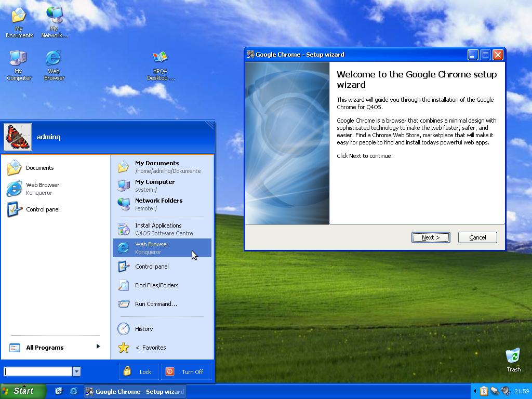Open the History entry in the start menu
532x399 pixels.
144,329
